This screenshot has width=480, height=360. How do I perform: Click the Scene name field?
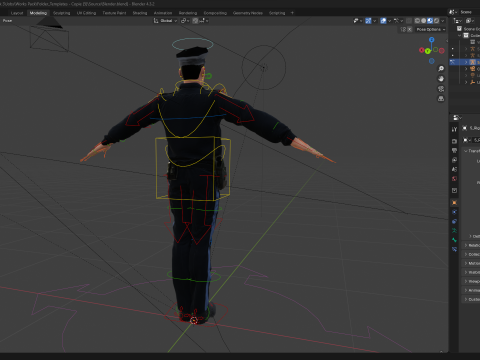469,12
